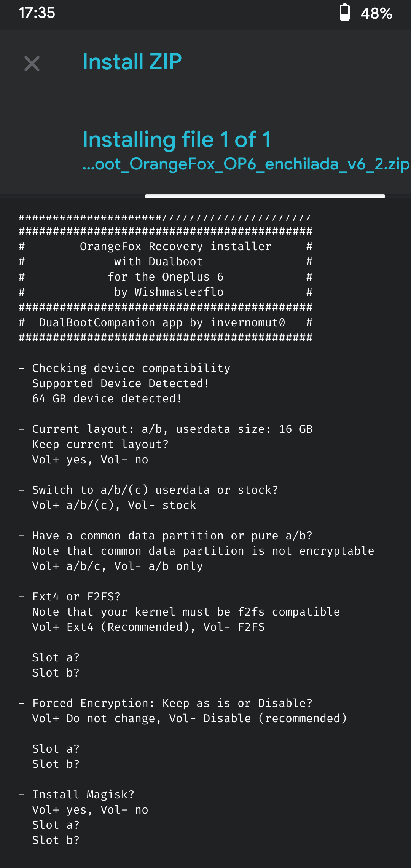Image resolution: width=411 pixels, height=868 pixels.
Task: Tap the OrangeFox Recovery installer banner line
Action: [175, 247]
